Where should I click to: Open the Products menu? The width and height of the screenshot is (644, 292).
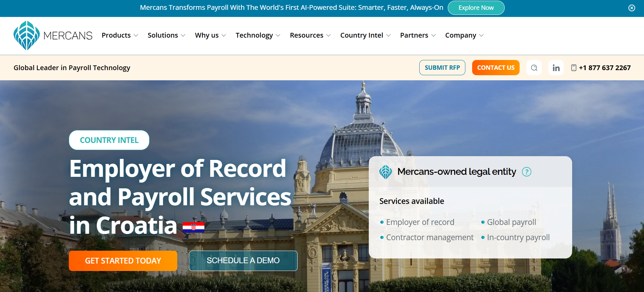116,35
